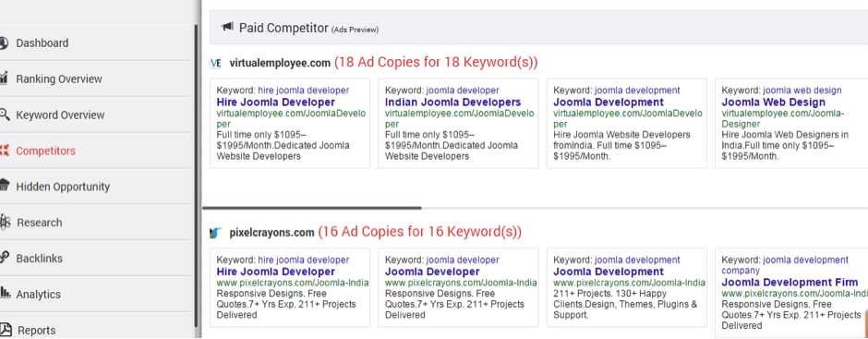Click the Analytics bar chart icon
Viewport: 868px width, 339px height.
coord(5,293)
